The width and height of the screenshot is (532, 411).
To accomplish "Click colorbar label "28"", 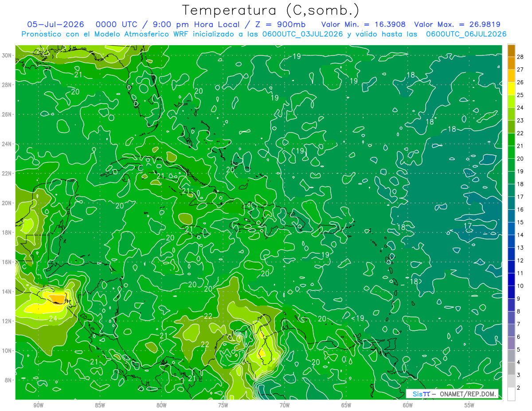I will coord(520,56).
